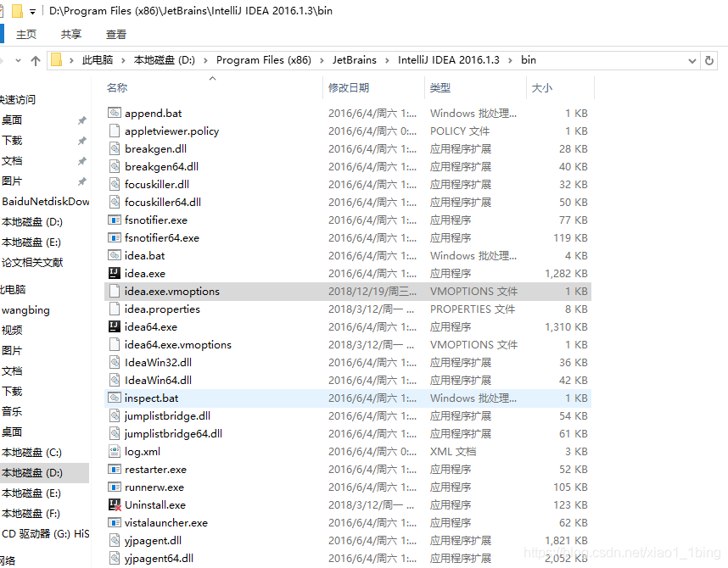
Task: Click the inspect.bat file icon
Action: [x=115, y=398]
